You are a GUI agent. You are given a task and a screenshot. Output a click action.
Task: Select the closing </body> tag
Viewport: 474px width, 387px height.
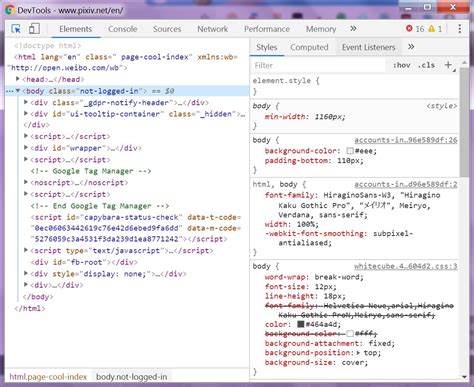coord(38,296)
